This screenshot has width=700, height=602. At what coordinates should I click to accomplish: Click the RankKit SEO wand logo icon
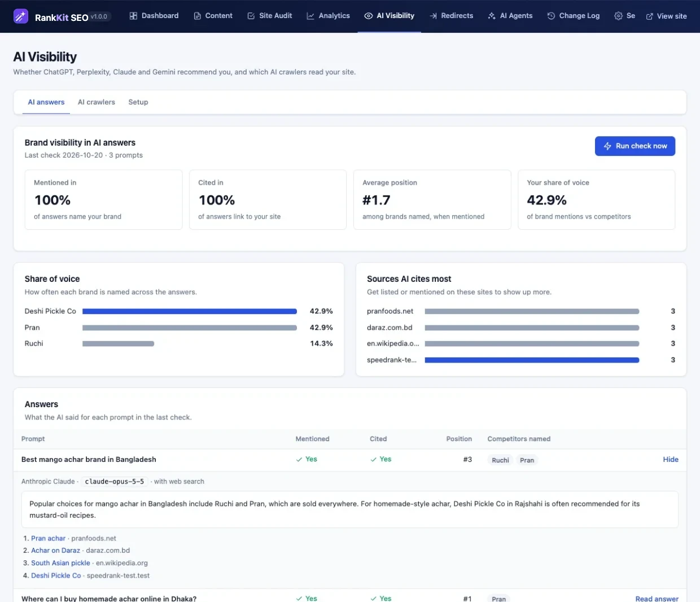point(21,16)
